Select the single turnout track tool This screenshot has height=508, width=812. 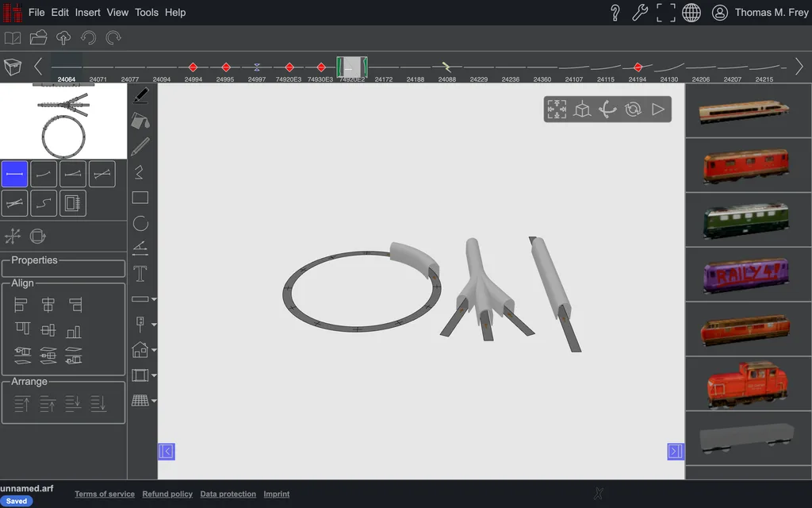tap(73, 174)
